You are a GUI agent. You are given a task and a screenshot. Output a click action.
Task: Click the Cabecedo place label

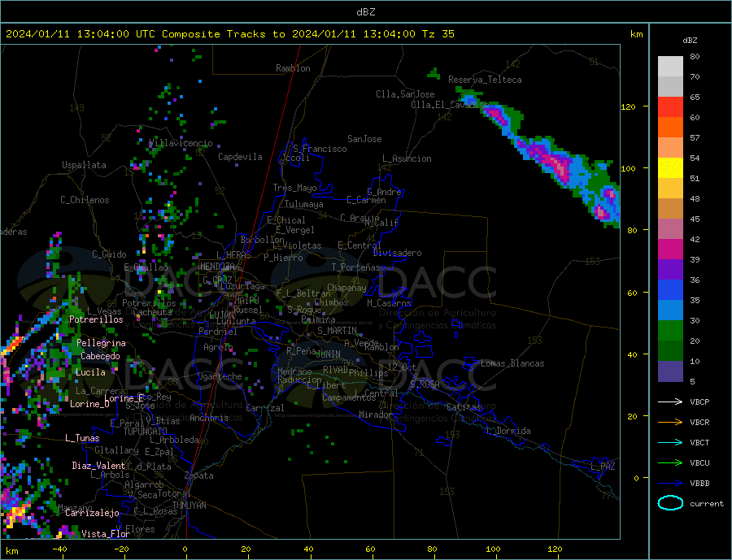(100, 356)
